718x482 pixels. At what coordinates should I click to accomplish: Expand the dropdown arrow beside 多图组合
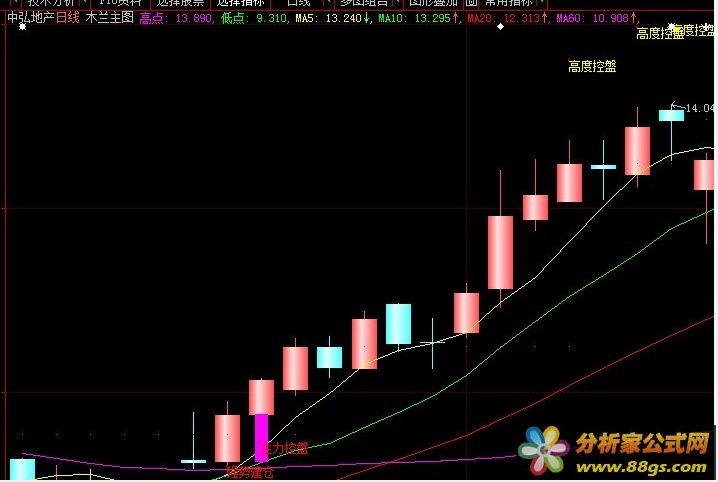point(396,3)
